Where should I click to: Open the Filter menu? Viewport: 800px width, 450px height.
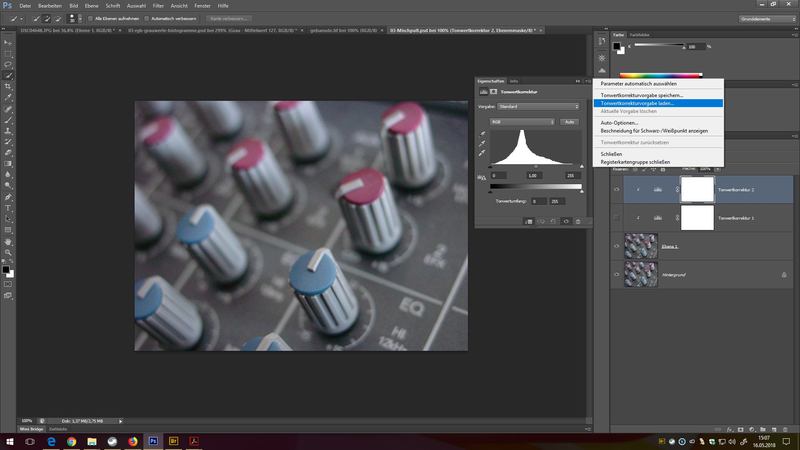pos(158,5)
